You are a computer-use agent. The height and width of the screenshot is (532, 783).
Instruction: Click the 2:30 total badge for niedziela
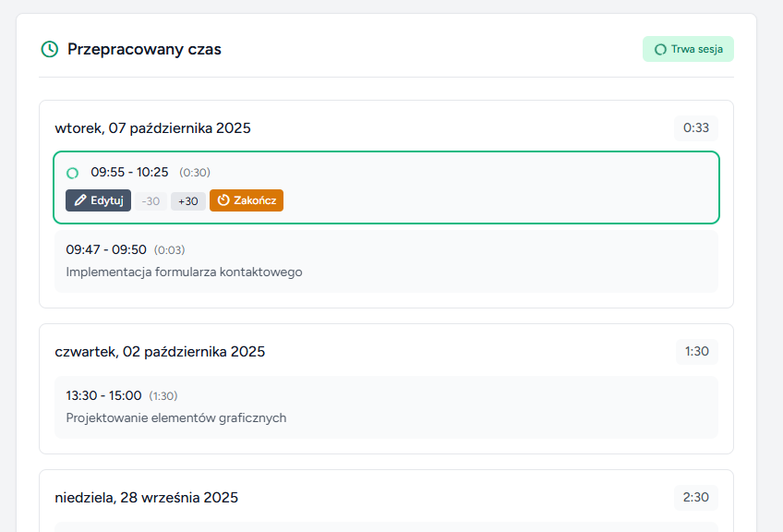(x=695, y=497)
